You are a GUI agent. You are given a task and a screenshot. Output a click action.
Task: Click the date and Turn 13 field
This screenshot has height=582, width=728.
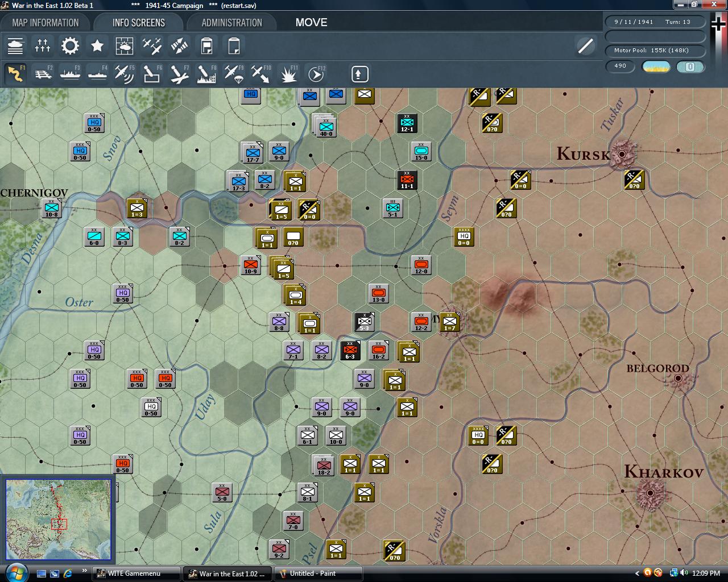655,22
